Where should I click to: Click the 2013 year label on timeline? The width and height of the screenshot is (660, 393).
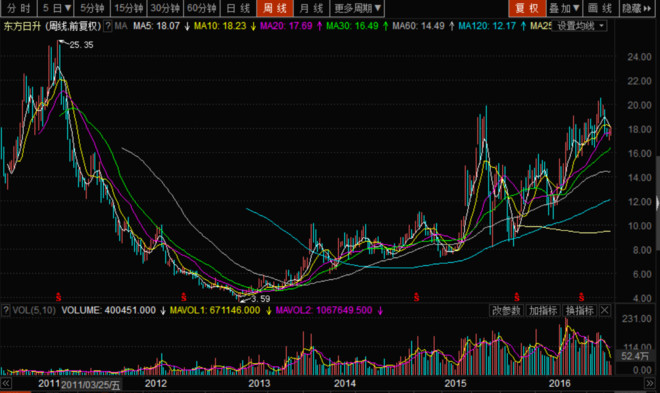point(259,383)
